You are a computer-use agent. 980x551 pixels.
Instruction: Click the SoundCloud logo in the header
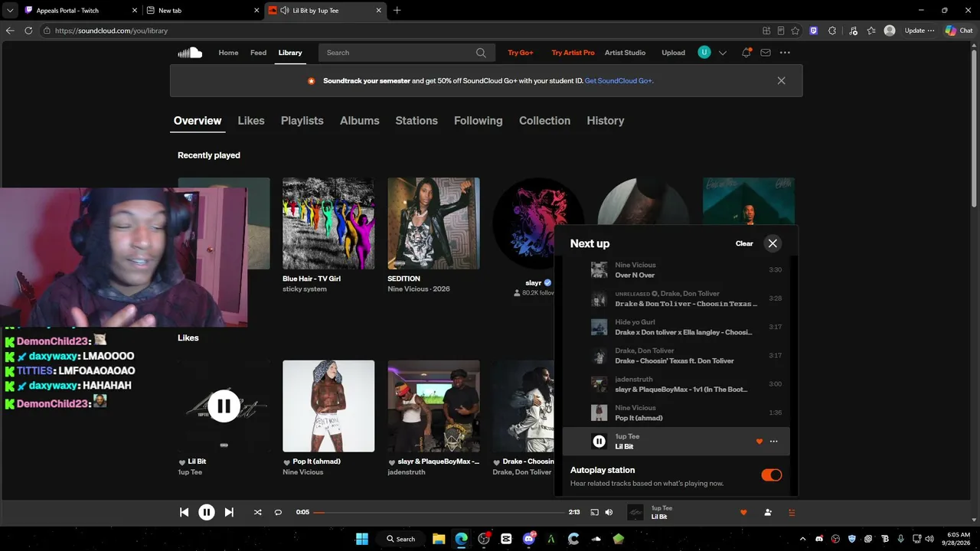[x=190, y=53]
